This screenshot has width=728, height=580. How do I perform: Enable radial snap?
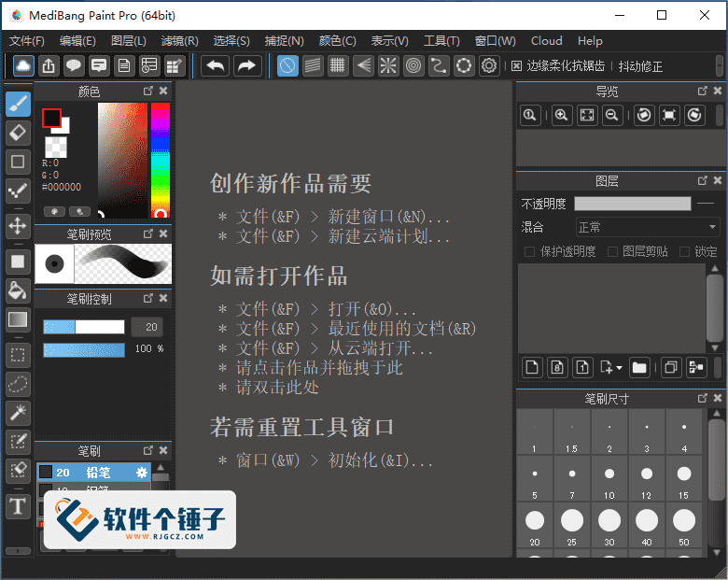[388, 66]
